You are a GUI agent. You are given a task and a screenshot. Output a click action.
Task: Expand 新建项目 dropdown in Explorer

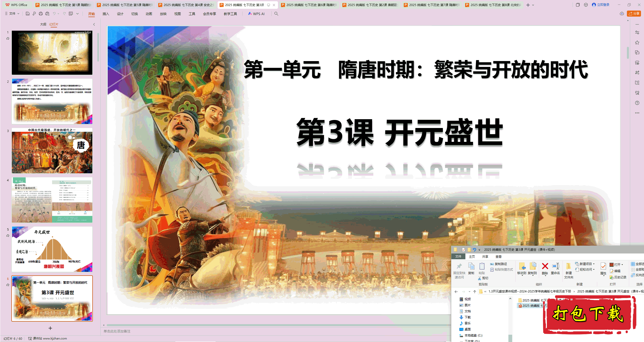click(x=594, y=264)
